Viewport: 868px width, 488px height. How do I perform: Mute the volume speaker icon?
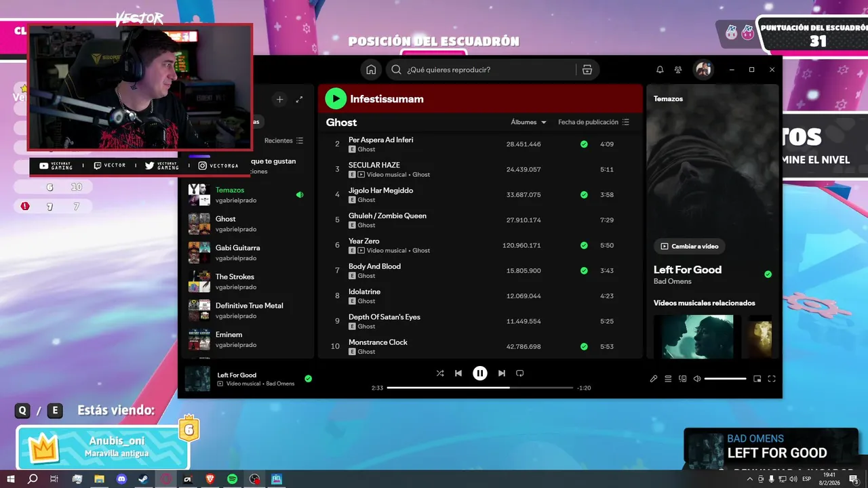pos(697,379)
